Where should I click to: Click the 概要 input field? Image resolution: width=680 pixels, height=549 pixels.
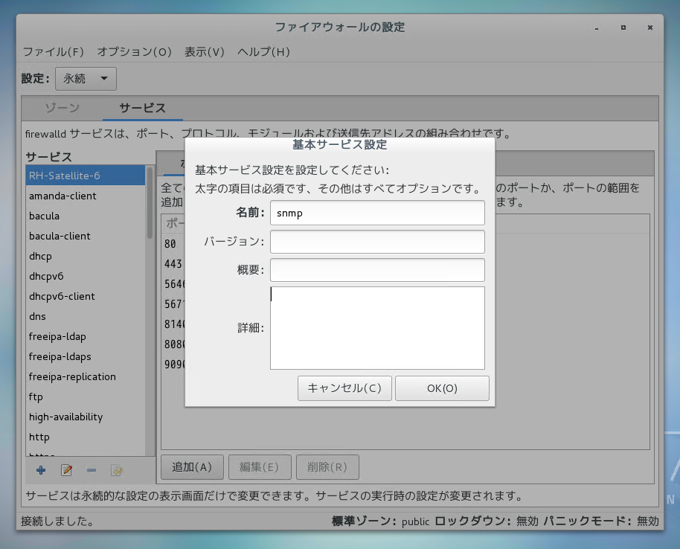[x=377, y=270]
